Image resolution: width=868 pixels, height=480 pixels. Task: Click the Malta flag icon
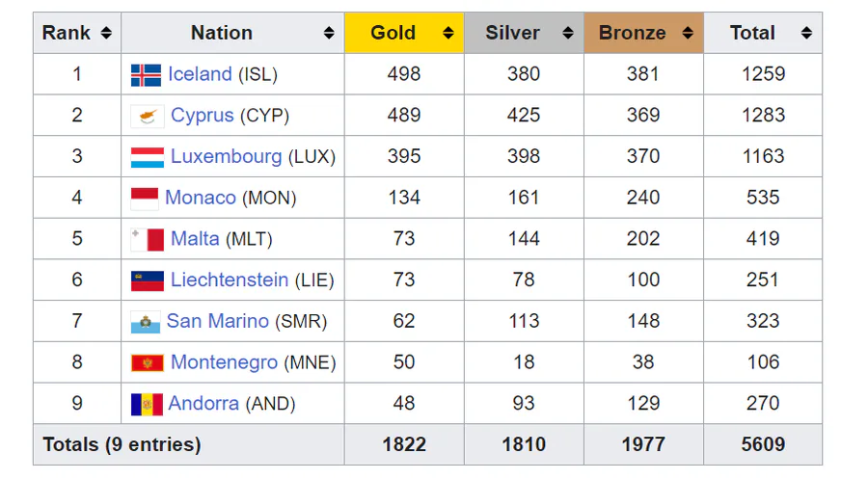(148, 239)
